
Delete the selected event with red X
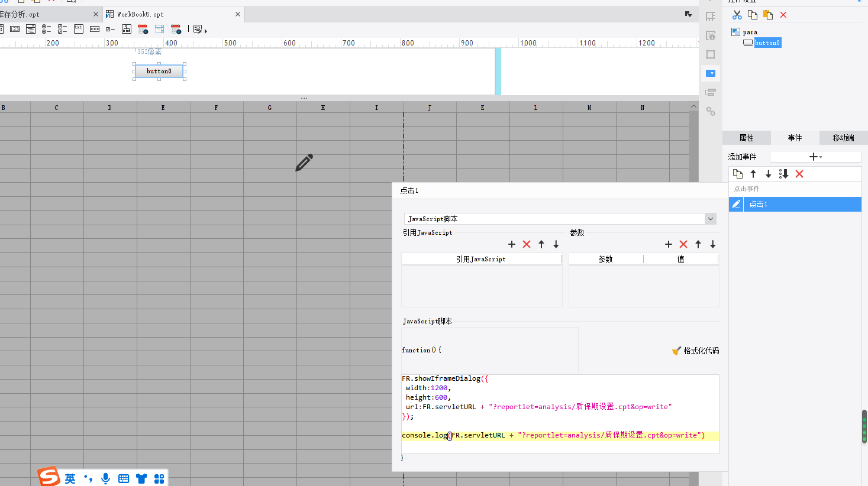(799, 174)
